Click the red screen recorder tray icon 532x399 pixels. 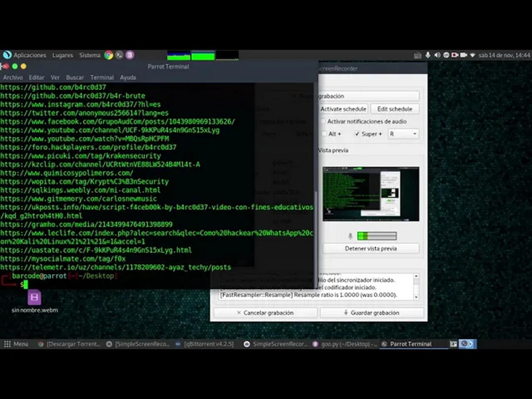[x=455, y=55]
